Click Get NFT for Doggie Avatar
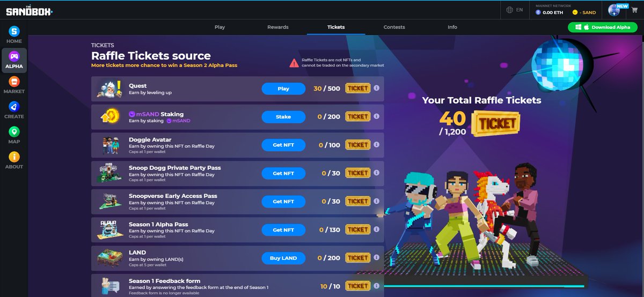This screenshot has height=297, width=644. [283, 145]
